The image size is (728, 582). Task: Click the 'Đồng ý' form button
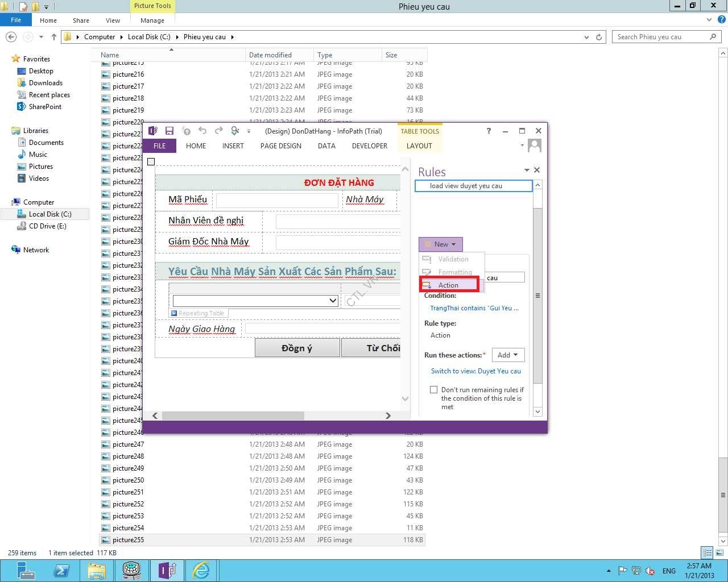(x=297, y=348)
